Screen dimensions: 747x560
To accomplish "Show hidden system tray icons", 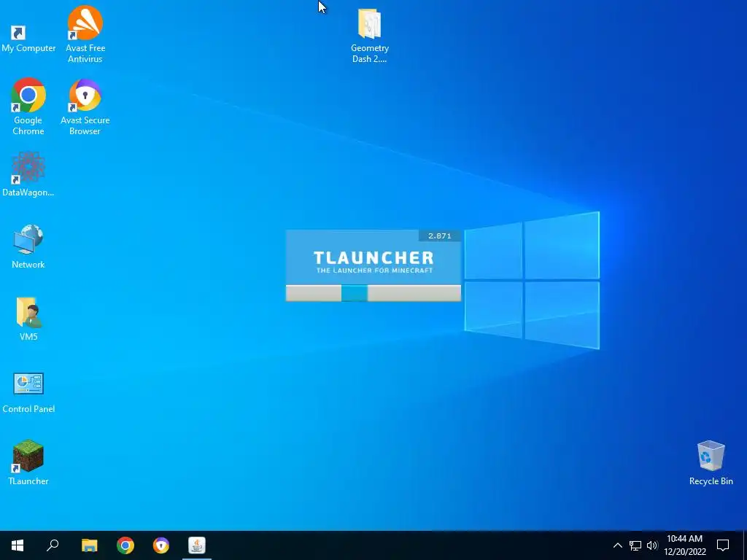I will [617, 545].
